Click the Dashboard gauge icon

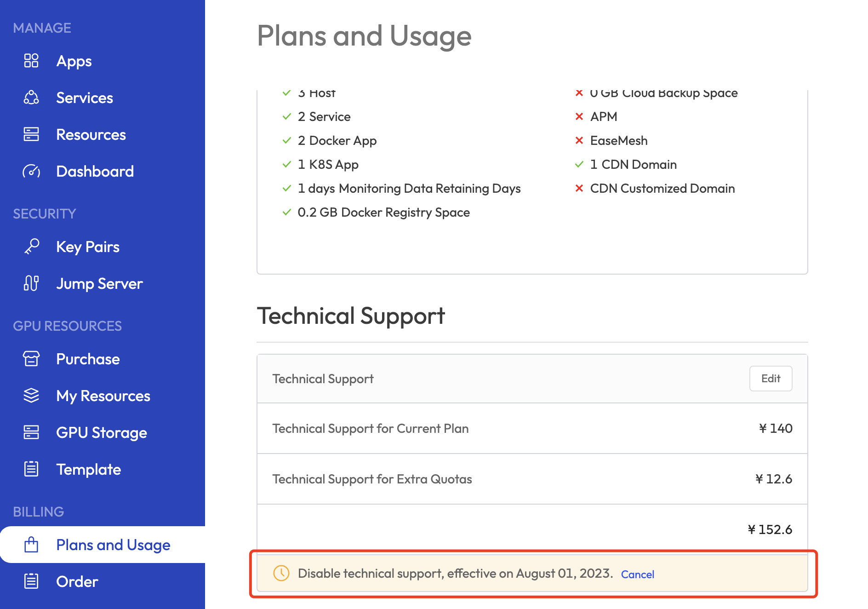[31, 171]
